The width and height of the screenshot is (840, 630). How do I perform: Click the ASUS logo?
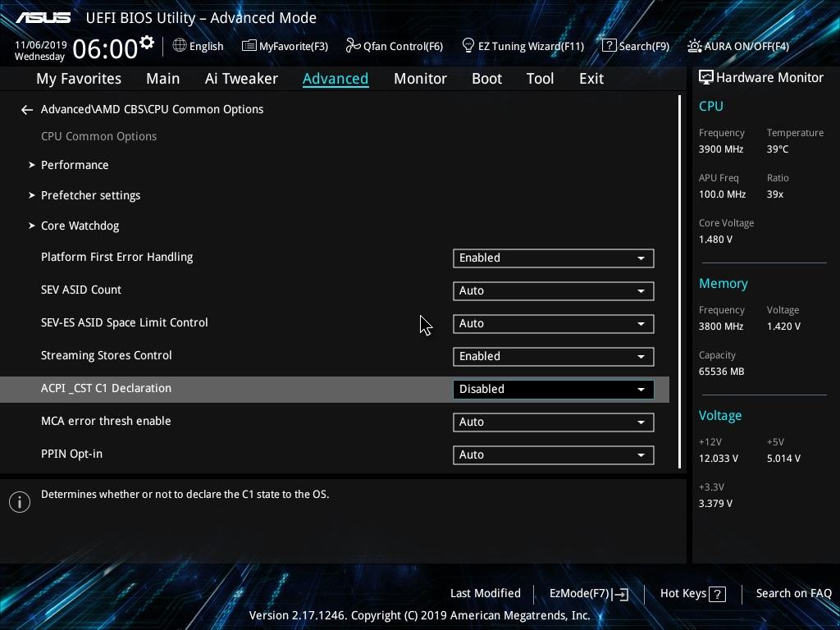(43, 18)
